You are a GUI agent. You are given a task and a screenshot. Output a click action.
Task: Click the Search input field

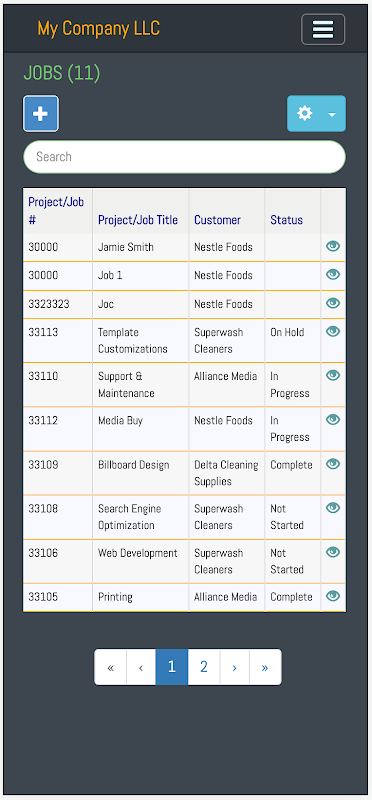(x=184, y=157)
